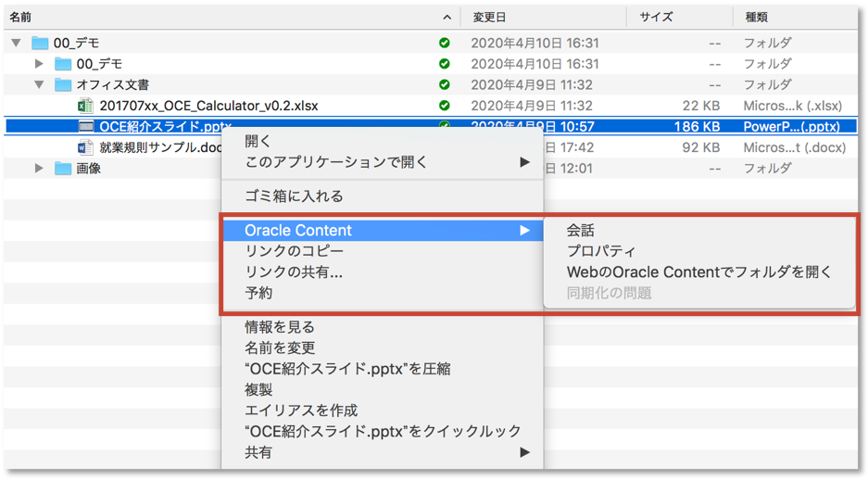Choose リンクのコピー from context menu
This screenshot has height=480, width=868.
[294, 251]
